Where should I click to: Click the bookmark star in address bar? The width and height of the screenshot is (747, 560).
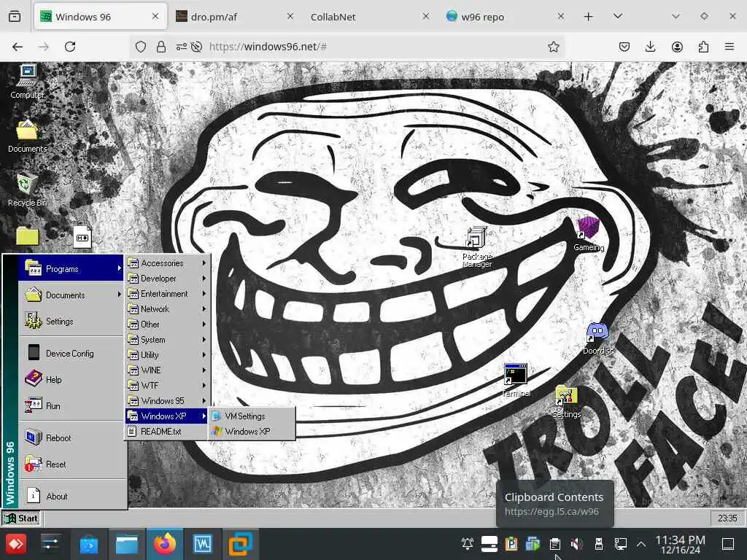(553, 47)
